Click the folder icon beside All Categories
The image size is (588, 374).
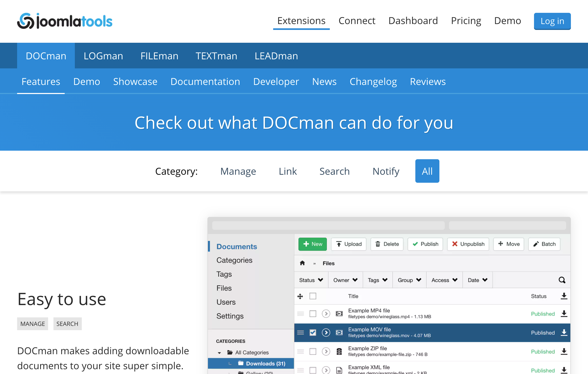coord(230,352)
